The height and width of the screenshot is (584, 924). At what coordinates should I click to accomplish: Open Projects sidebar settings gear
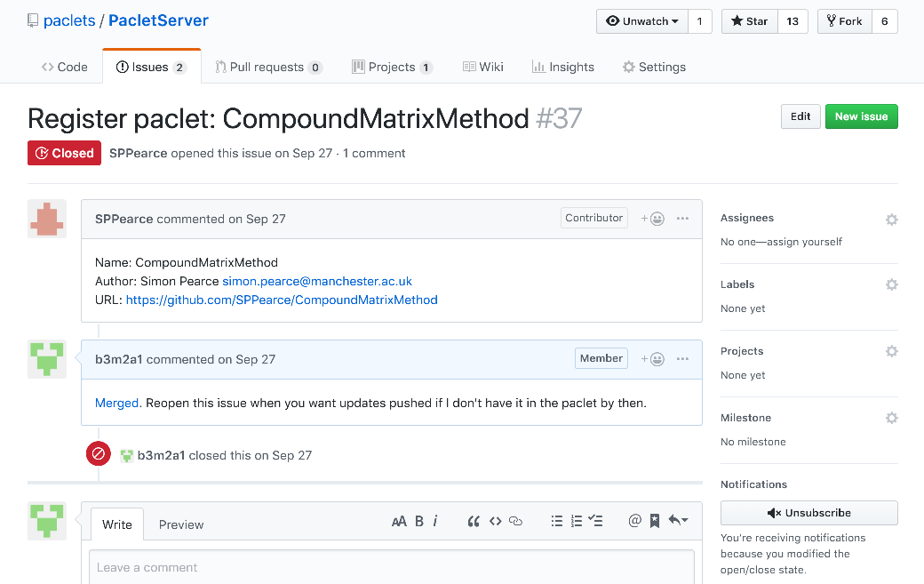point(892,351)
